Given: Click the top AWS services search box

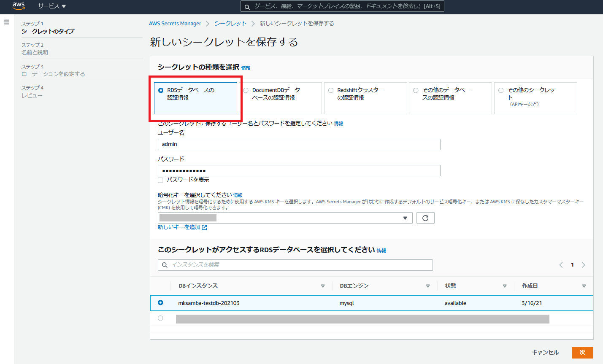Looking at the screenshot, I should (x=342, y=6).
